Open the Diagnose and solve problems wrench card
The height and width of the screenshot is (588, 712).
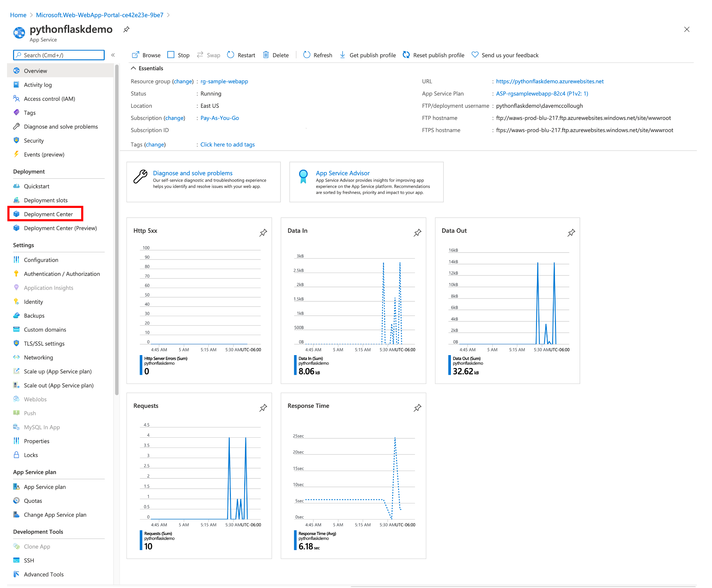point(192,173)
